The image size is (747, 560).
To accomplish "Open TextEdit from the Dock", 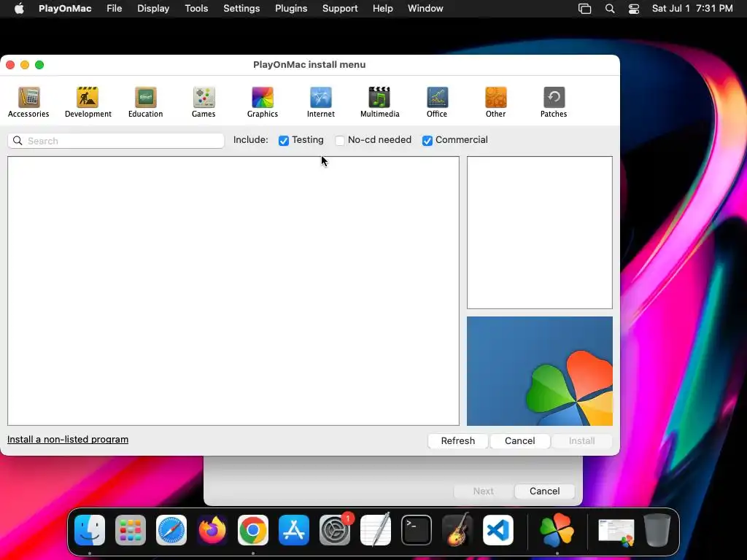I will pos(376,530).
